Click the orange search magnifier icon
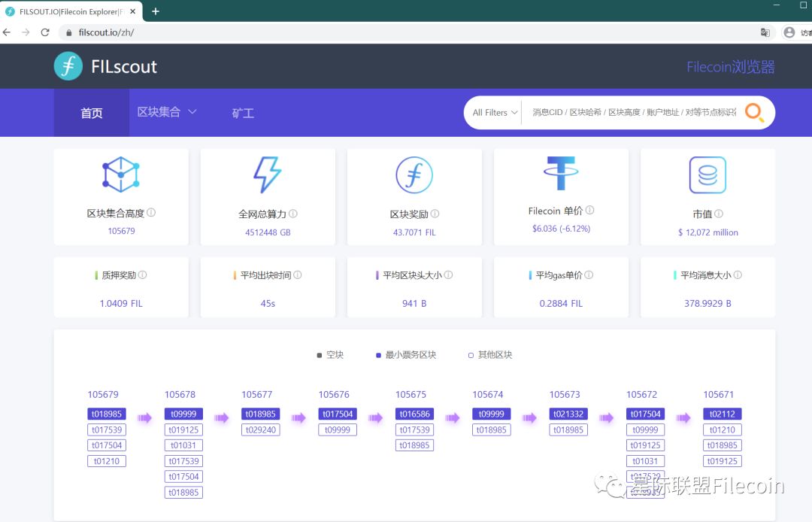The width and height of the screenshot is (812, 522). tap(754, 112)
